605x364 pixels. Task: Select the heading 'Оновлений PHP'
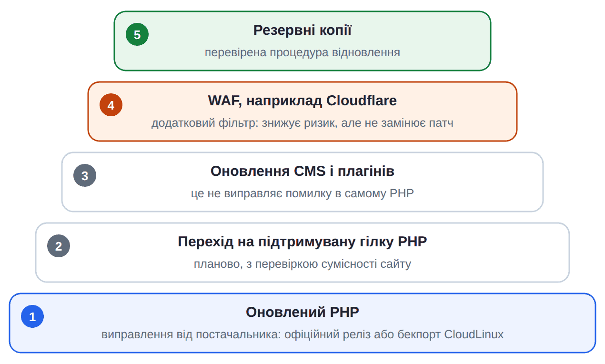[x=302, y=313]
